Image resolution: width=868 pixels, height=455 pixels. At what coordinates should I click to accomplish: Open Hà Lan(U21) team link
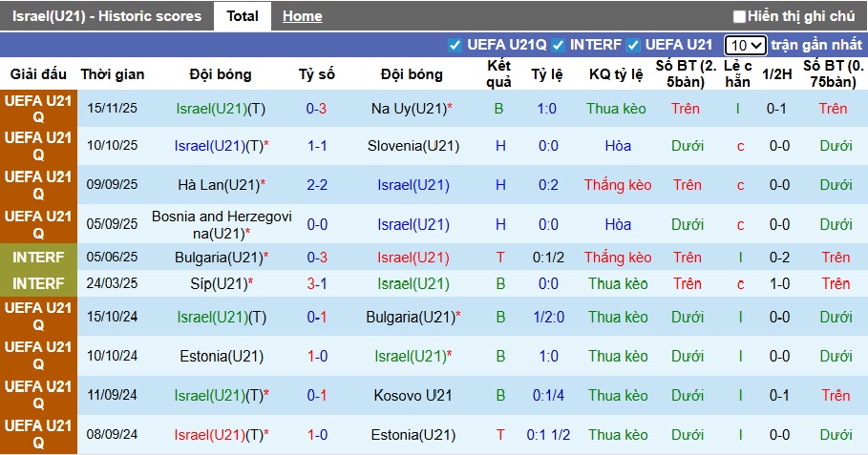222,185
